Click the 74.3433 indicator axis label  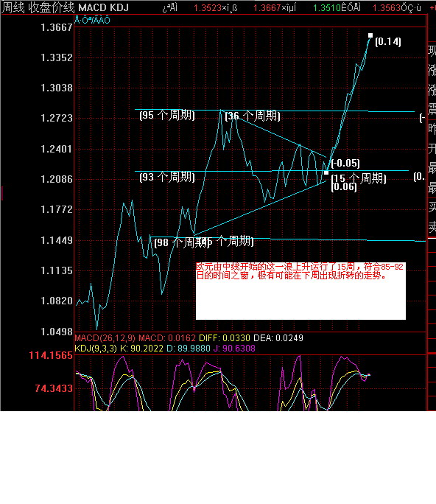click(x=54, y=388)
